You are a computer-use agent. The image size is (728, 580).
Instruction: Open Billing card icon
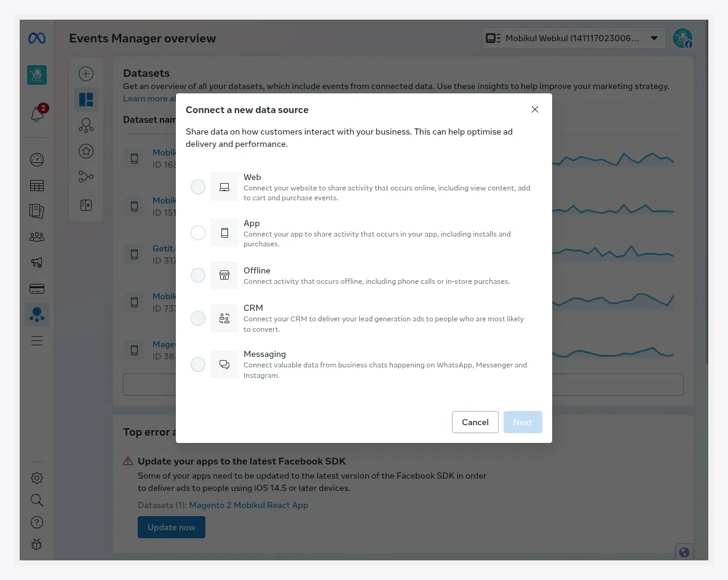37,289
